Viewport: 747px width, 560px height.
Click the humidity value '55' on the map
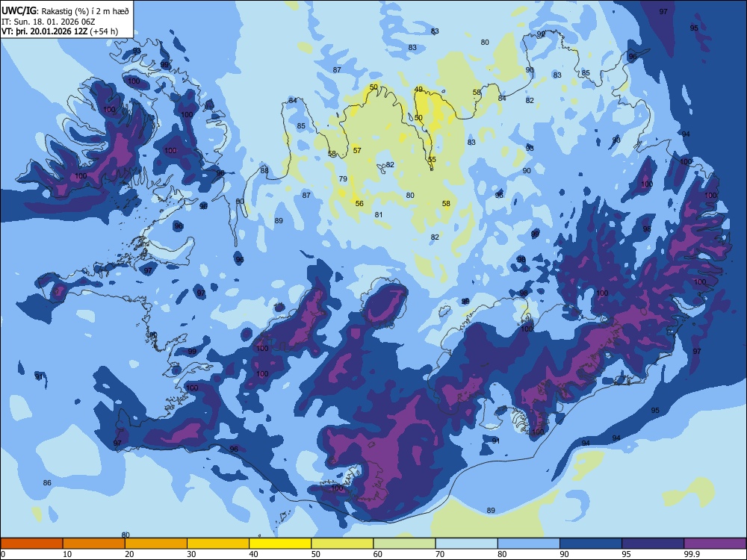pyautogui.click(x=432, y=160)
